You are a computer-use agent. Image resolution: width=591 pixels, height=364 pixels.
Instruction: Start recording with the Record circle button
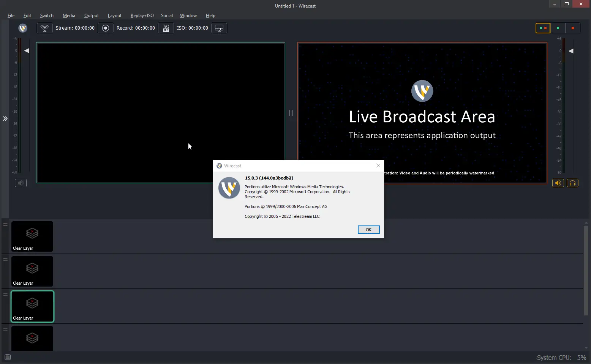click(106, 28)
